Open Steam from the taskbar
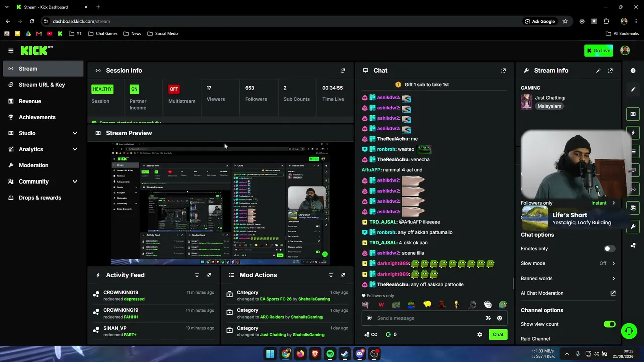 345,354
